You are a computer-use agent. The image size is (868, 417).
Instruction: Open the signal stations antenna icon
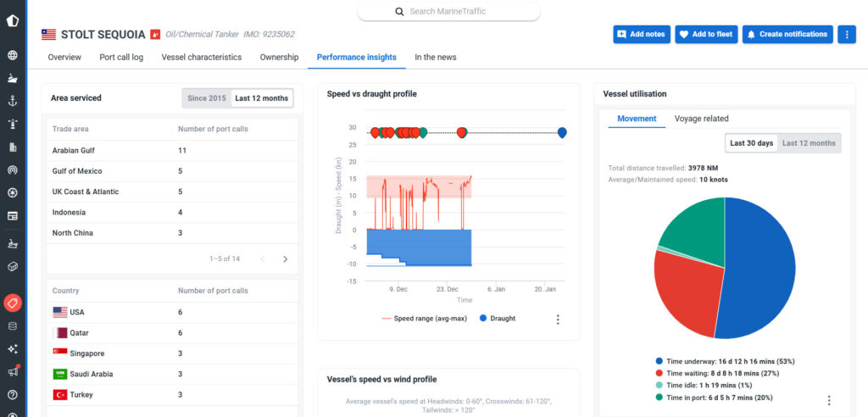[x=12, y=170]
